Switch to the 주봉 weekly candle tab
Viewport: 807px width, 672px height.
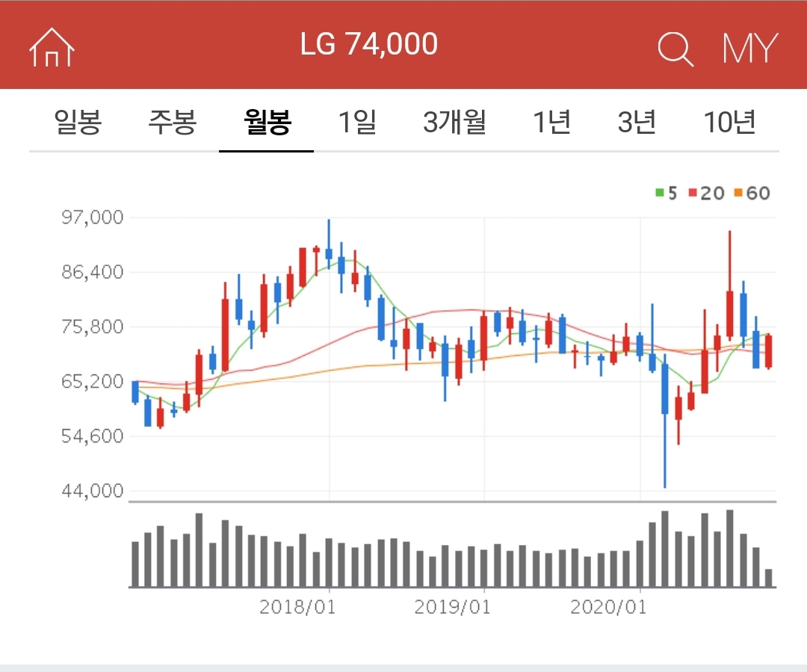tap(173, 123)
